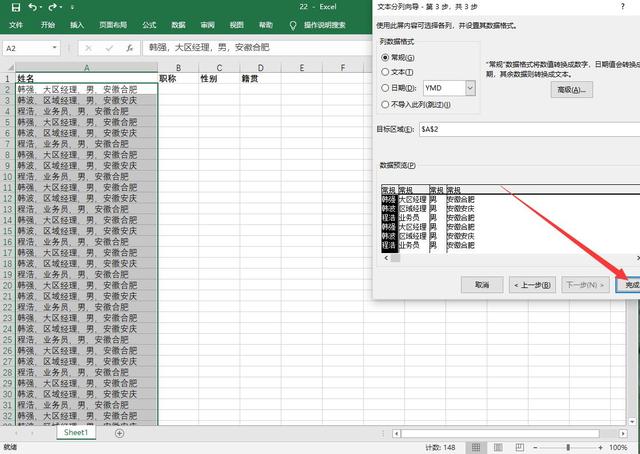Image resolution: width=640 pixels, height=454 pixels.
Task: Switch to the 公式 ribbon tab
Action: [x=149, y=25]
